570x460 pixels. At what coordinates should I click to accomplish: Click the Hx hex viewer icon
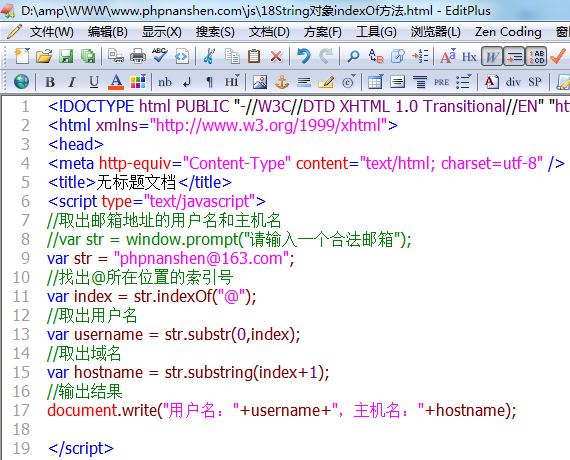469,57
